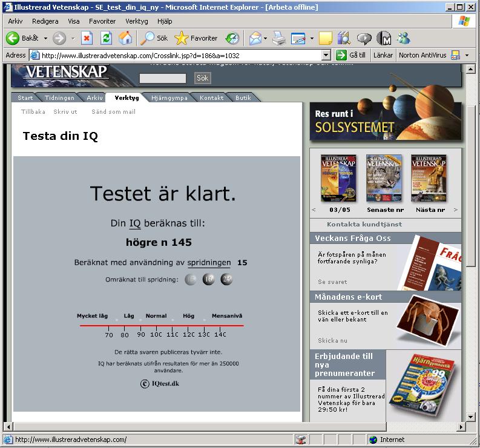Click the Nästa nr magazine cover

[429, 178]
